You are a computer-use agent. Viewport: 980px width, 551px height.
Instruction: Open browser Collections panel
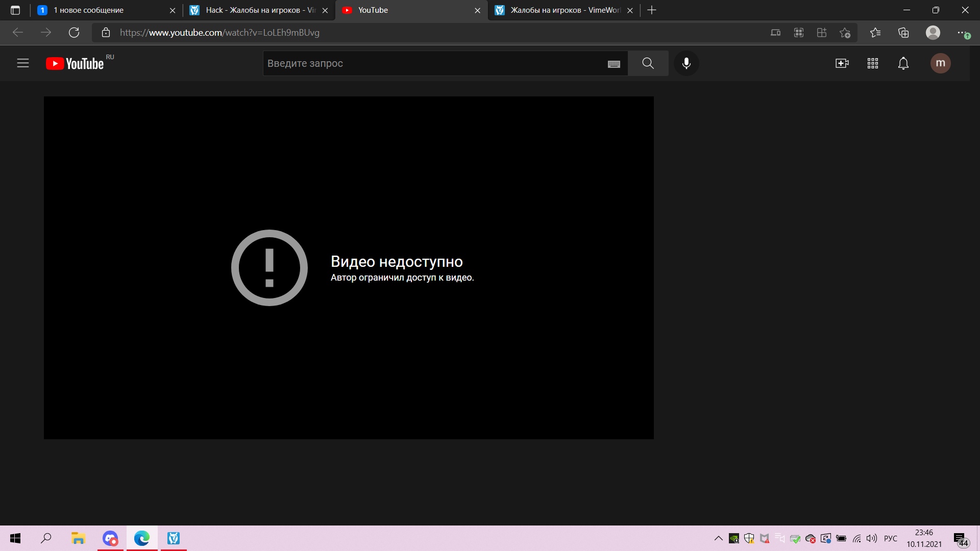(x=903, y=33)
